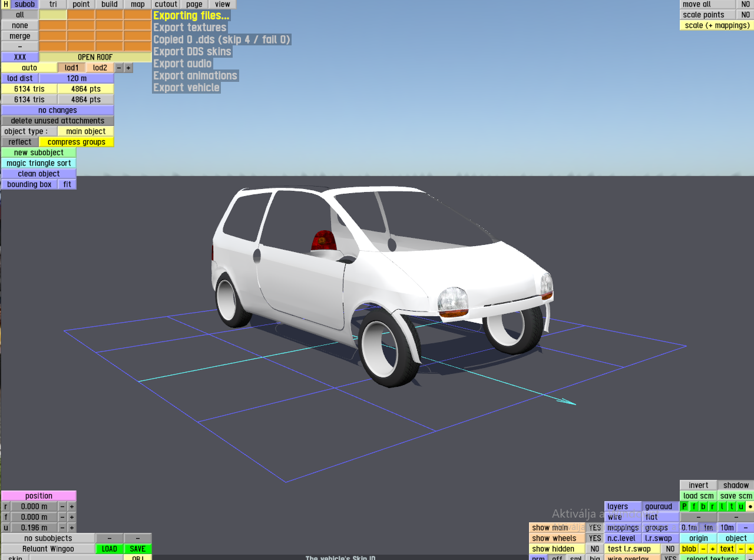Toggle the bounding box display
This screenshot has width=754, height=560.
pos(29,184)
